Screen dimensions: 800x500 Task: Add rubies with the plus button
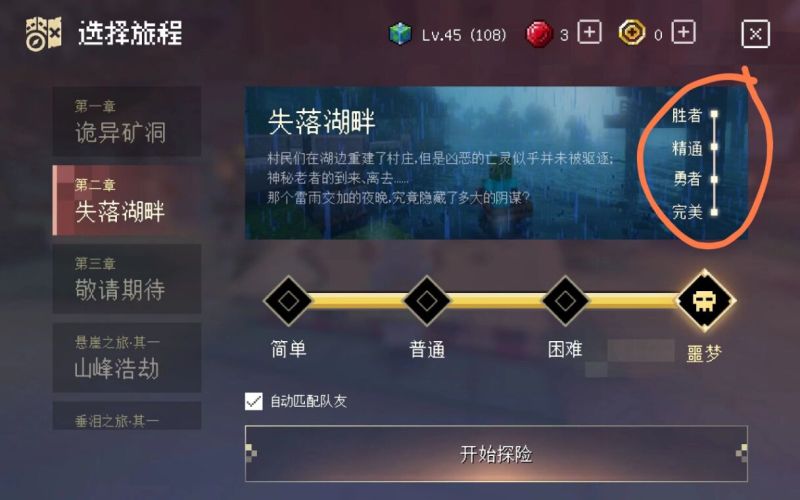click(589, 33)
